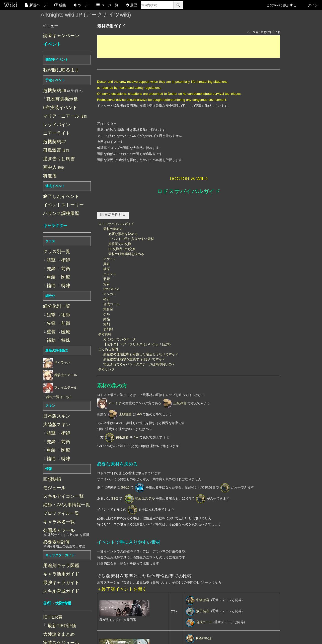Jump to RMA70-12 in table of contents
Image resolution: width=322 pixels, height=644 pixels.
point(111,289)
